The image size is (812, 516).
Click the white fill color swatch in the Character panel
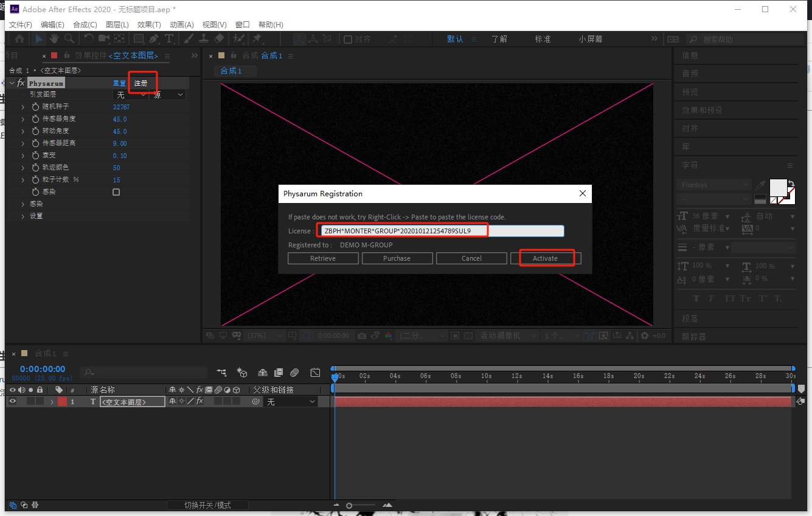[778, 188]
